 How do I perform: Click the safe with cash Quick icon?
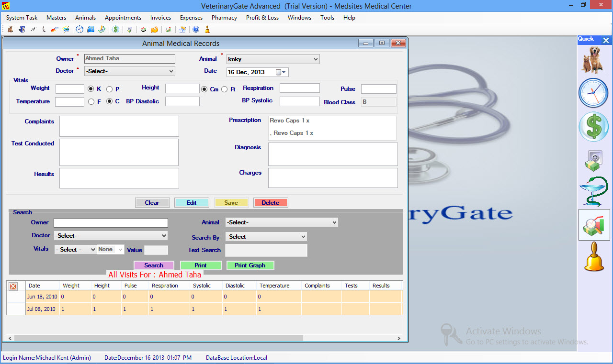coord(593,161)
